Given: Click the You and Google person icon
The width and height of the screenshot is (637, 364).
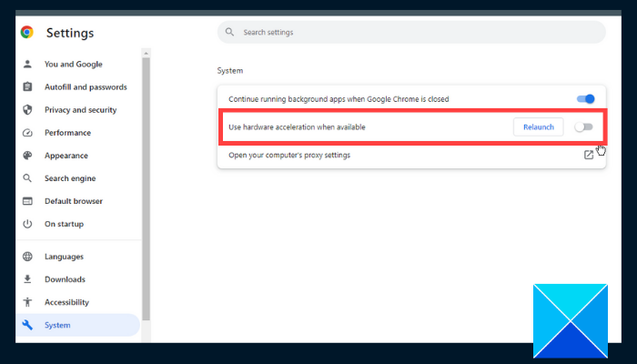Looking at the screenshot, I should (x=27, y=65).
